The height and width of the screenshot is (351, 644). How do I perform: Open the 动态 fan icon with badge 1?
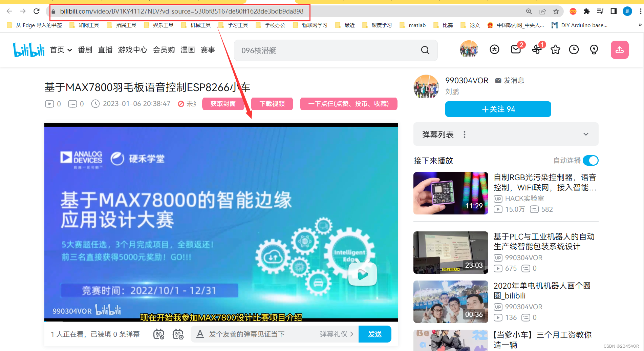(537, 50)
